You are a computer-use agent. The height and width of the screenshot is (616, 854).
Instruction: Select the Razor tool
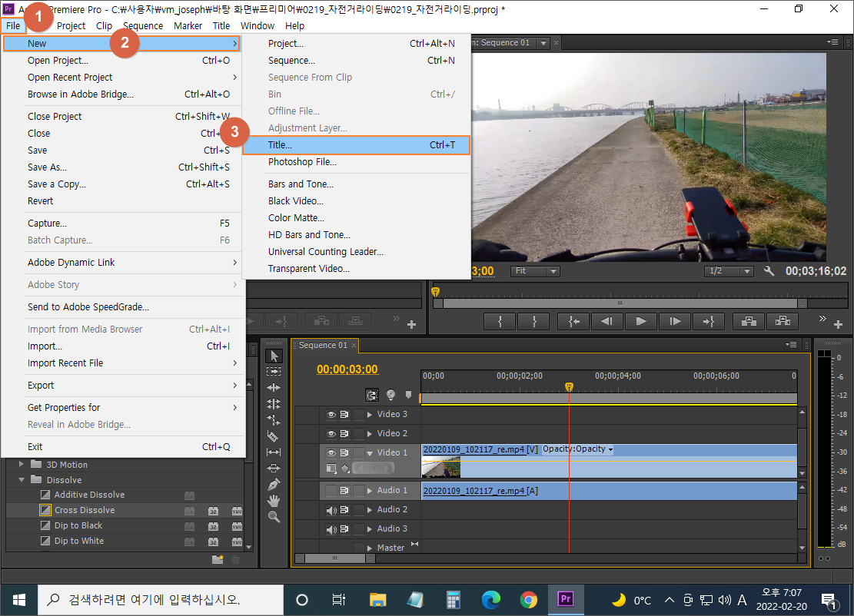click(274, 436)
